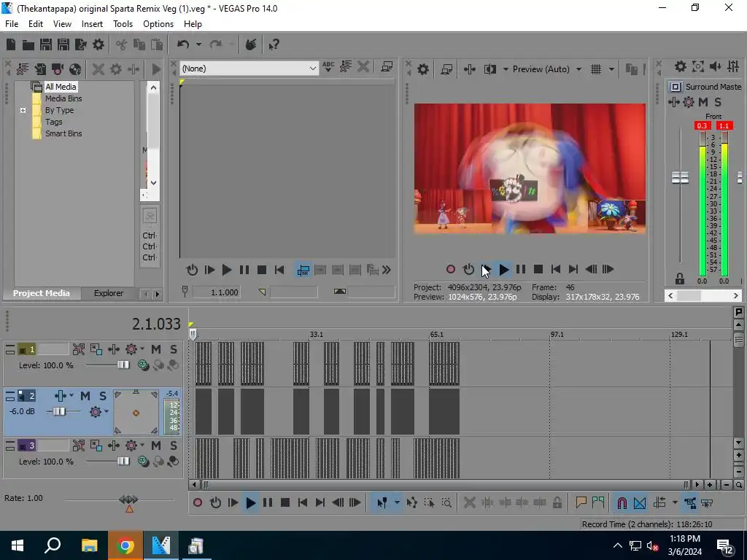Toggle Enable Snapping magnet icon
Screen dimensions: 747x560
622,502
